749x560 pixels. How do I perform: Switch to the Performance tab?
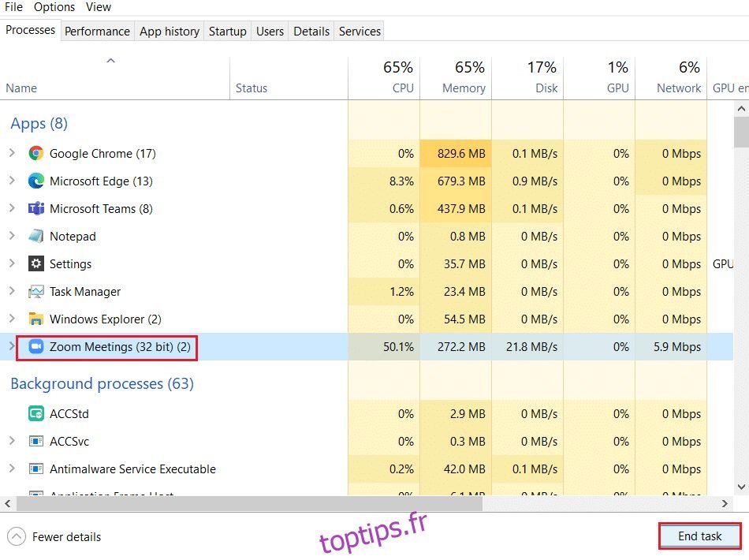[x=97, y=32]
